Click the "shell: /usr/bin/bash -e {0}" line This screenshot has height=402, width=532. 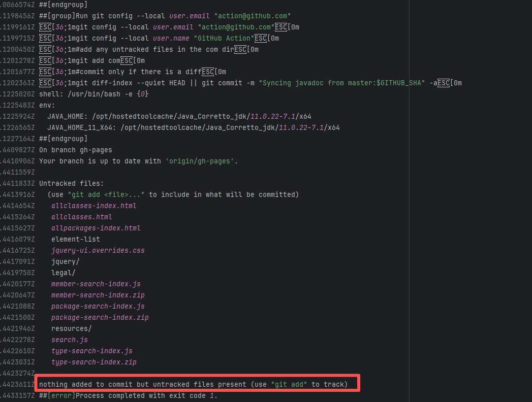[93, 94]
